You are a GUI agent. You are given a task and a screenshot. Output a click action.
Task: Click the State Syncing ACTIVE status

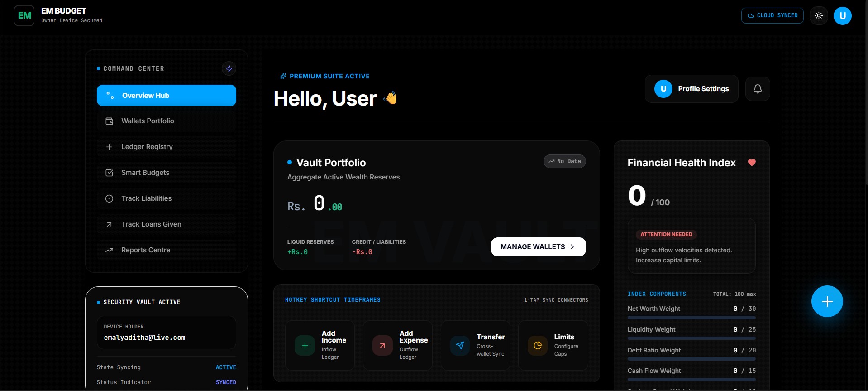click(x=226, y=367)
